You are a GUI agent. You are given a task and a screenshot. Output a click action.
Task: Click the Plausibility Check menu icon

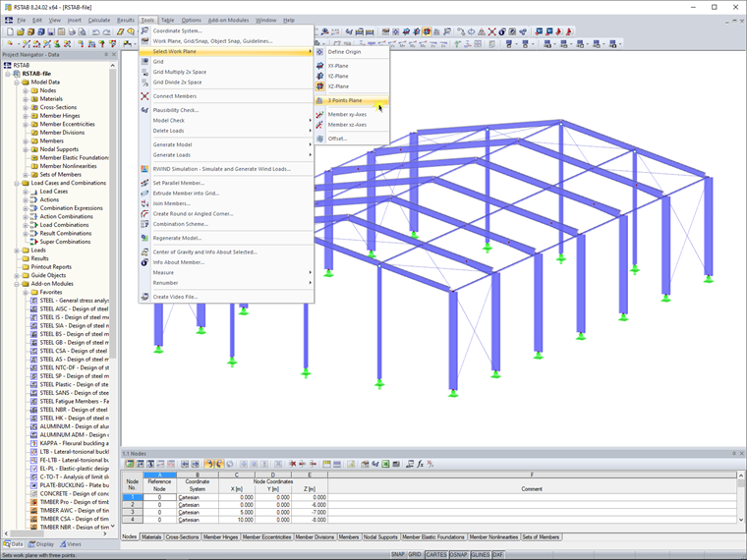pyautogui.click(x=144, y=110)
